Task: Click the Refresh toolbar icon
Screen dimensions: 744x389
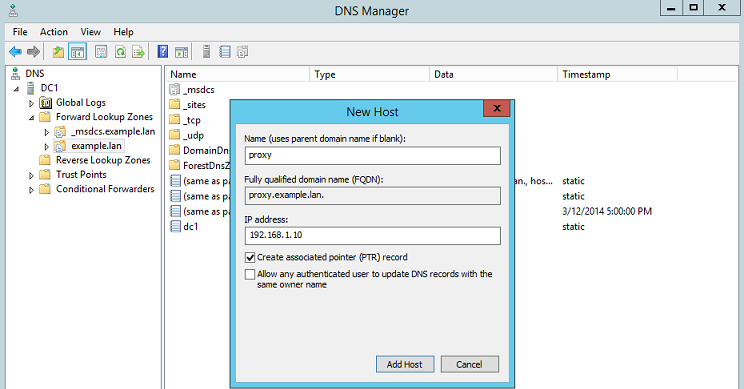Action: (x=121, y=52)
